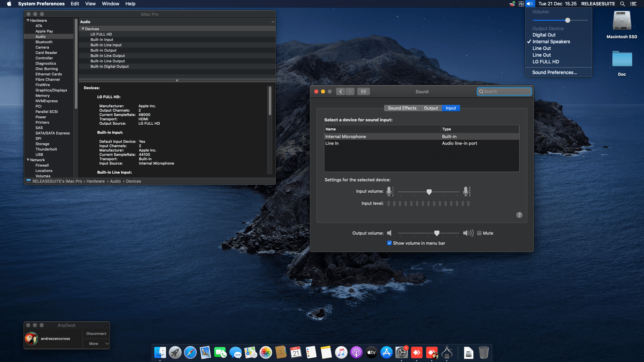Open the Doc folder on desktop

[x=622, y=63]
